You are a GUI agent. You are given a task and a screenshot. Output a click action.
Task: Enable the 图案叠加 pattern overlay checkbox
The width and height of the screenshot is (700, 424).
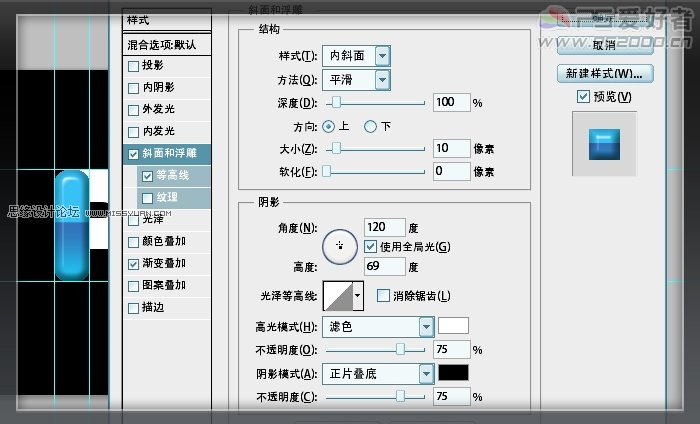point(133,286)
